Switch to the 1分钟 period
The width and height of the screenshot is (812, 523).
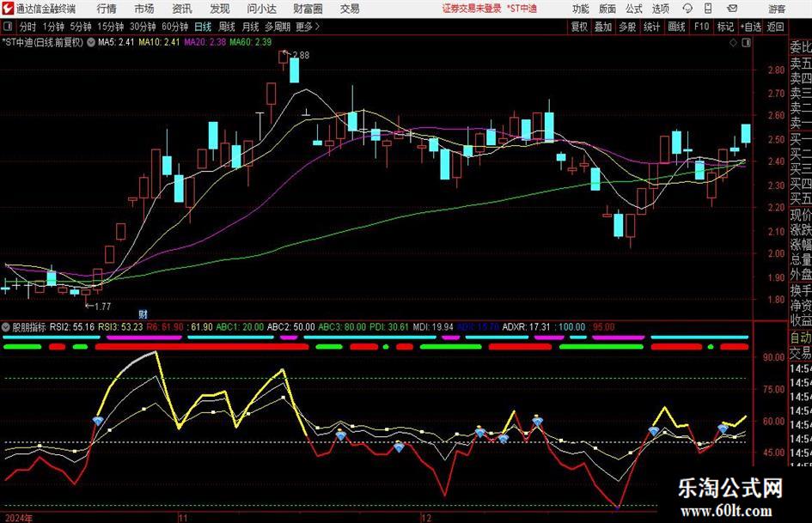click(53, 27)
